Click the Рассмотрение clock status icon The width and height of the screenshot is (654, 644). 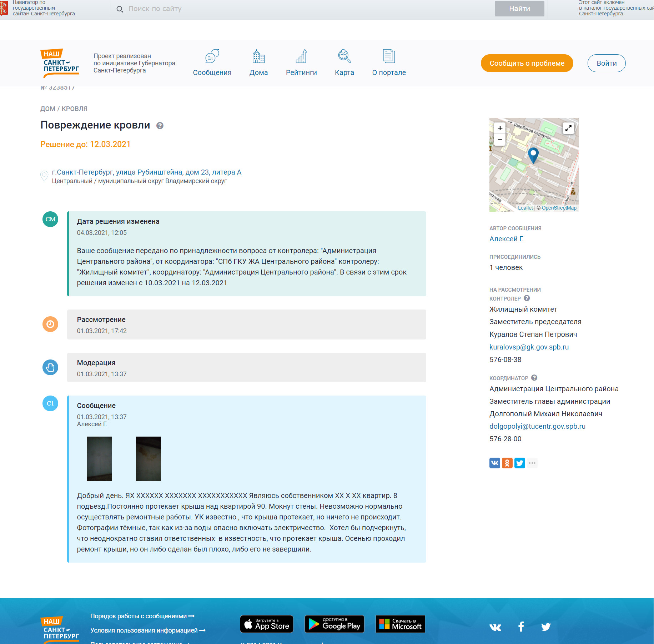[50, 324]
